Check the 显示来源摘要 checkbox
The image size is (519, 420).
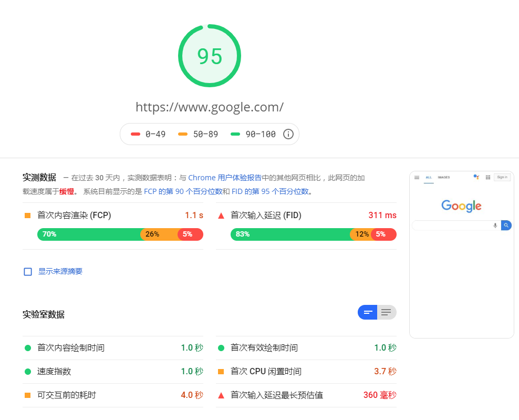(x=28, y=272)
